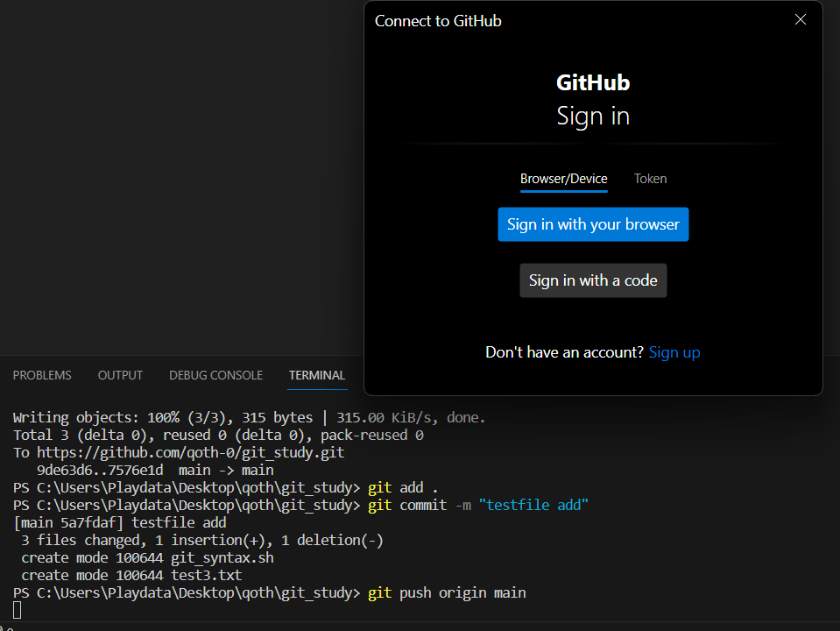Click the 'git add .' command line

tap(225, 487)
